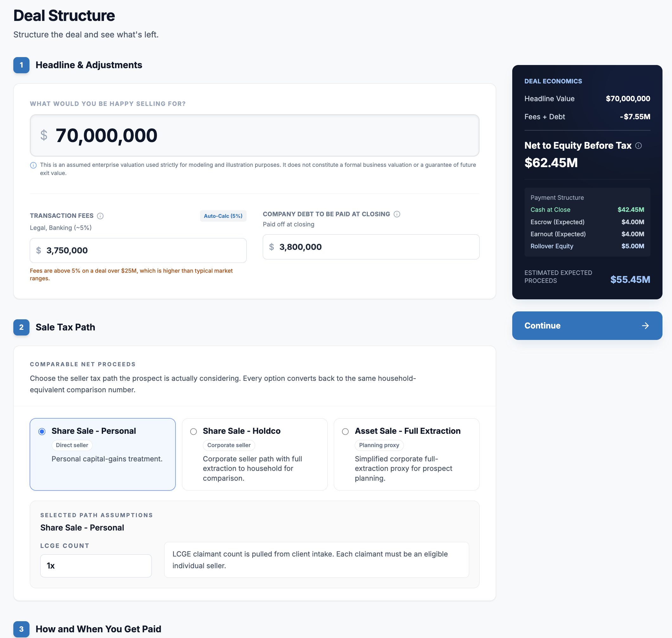The image size is (672, 638).
Task: Select the Corporate seller tag
Action: click(x=229, y=445)
